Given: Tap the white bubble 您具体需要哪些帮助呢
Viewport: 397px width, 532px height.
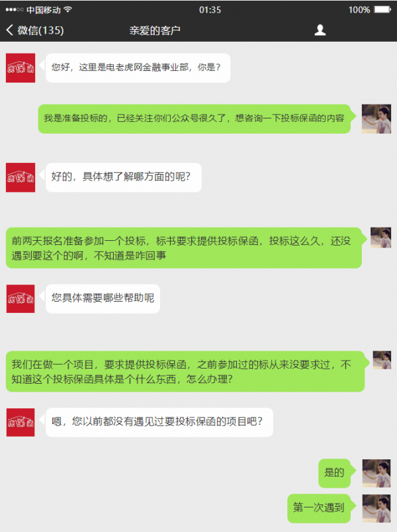Looking at the screenshot, I should [x=103, y=298].
